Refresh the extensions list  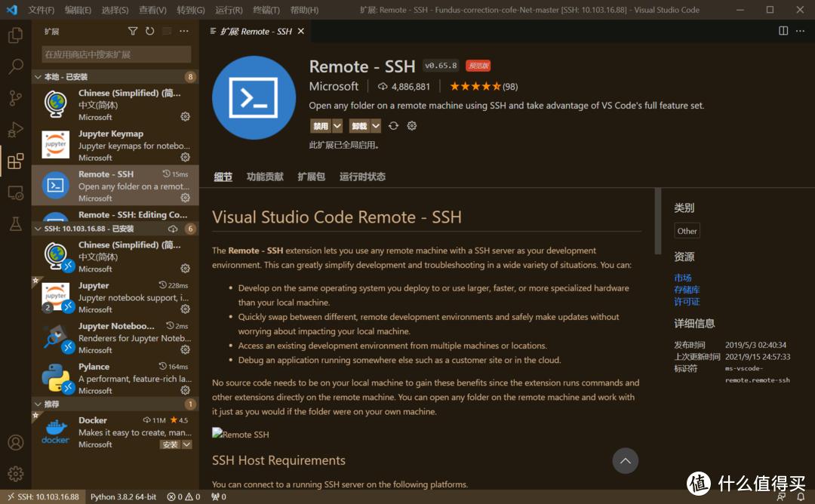[149, 31]
